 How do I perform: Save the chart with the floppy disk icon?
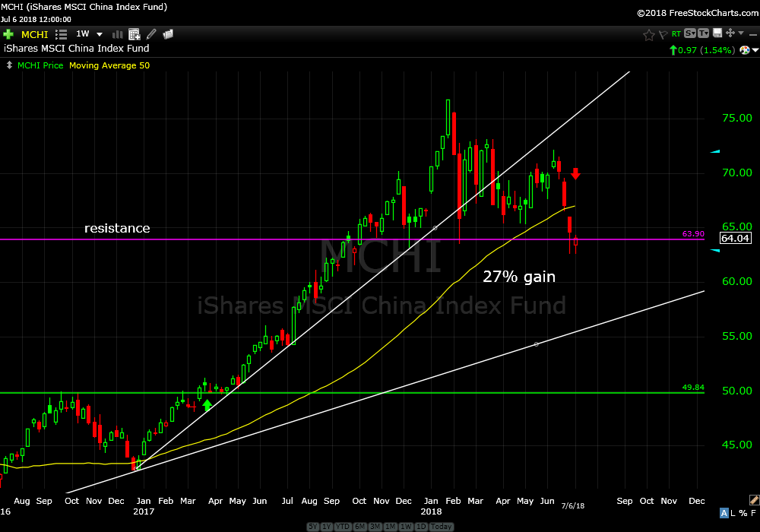click(717, 33)
